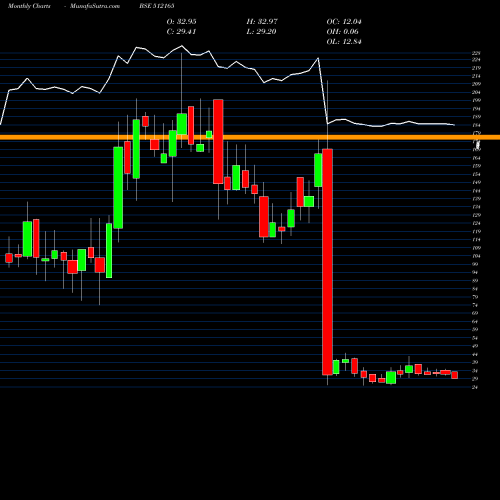500x500 pixels.
Task: Click the 64 price axis label
Action: [x=475, y=322]
